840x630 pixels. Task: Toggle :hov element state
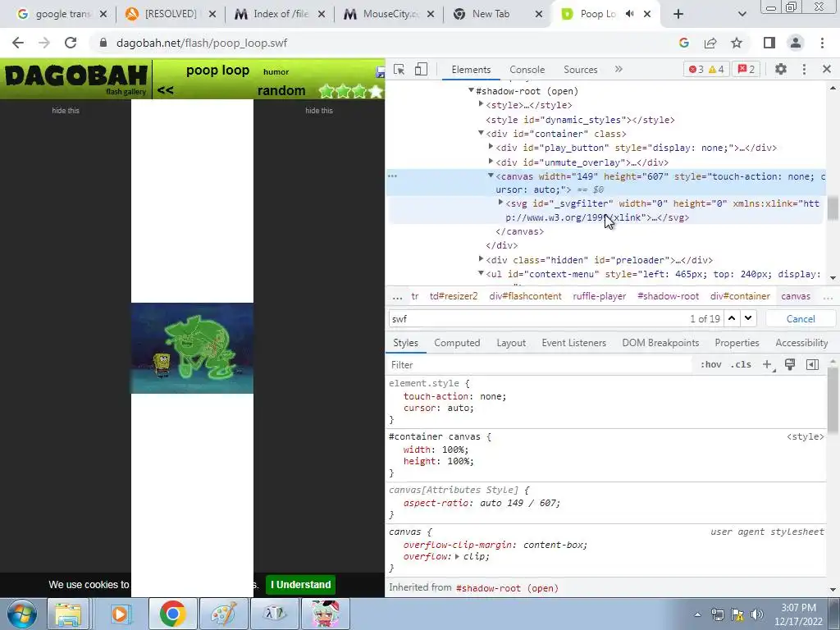click(710, 365)
